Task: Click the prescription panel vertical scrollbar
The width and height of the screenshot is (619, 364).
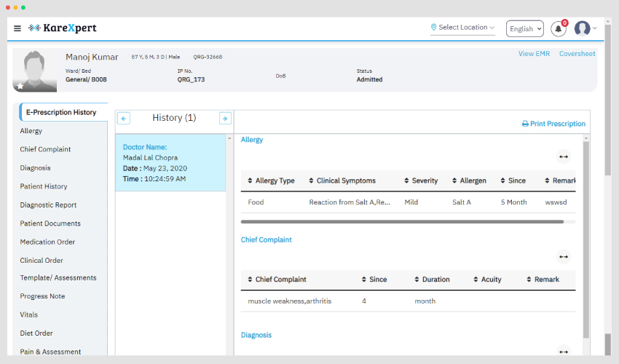Action: pyautogui.click(x=586, y=240)
